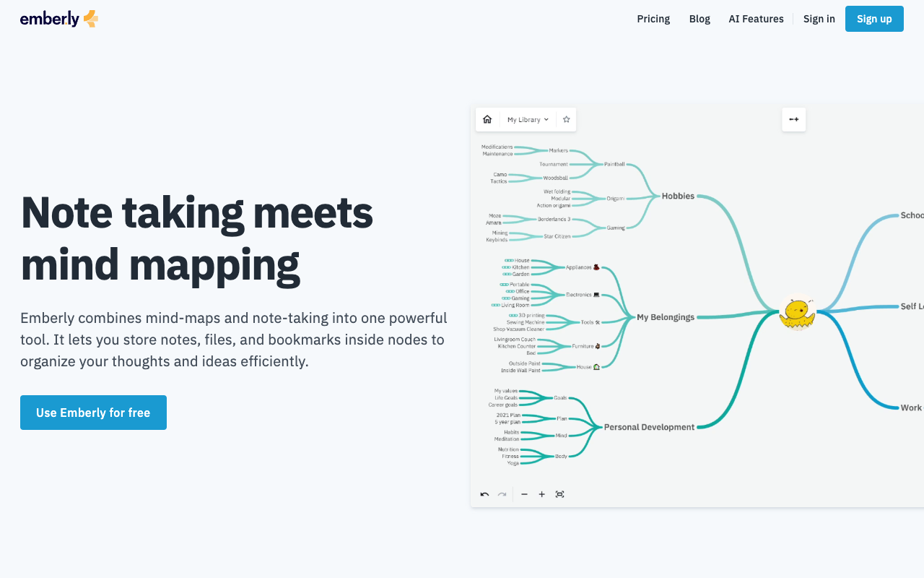Click the undo arrow icon
This screenshot has height=578, width=924.
[x=484, y=494]
